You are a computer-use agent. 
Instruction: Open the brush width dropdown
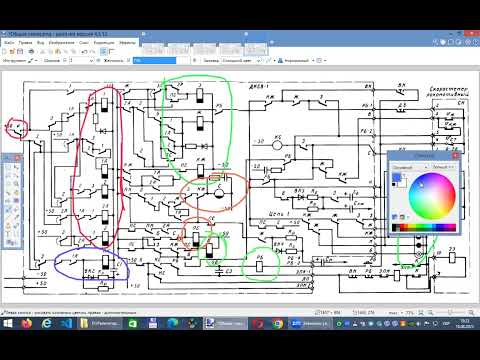click(x=91, y=60)
